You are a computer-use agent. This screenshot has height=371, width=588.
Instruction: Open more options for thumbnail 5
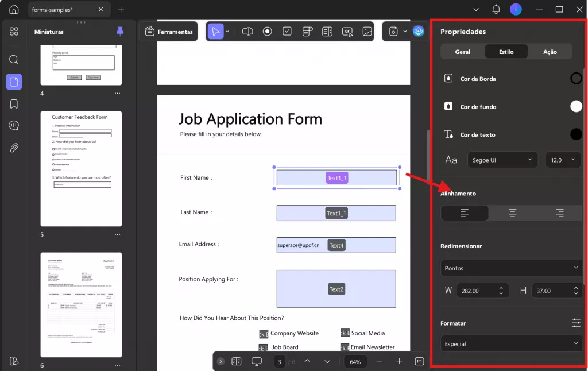pos(117,234)
